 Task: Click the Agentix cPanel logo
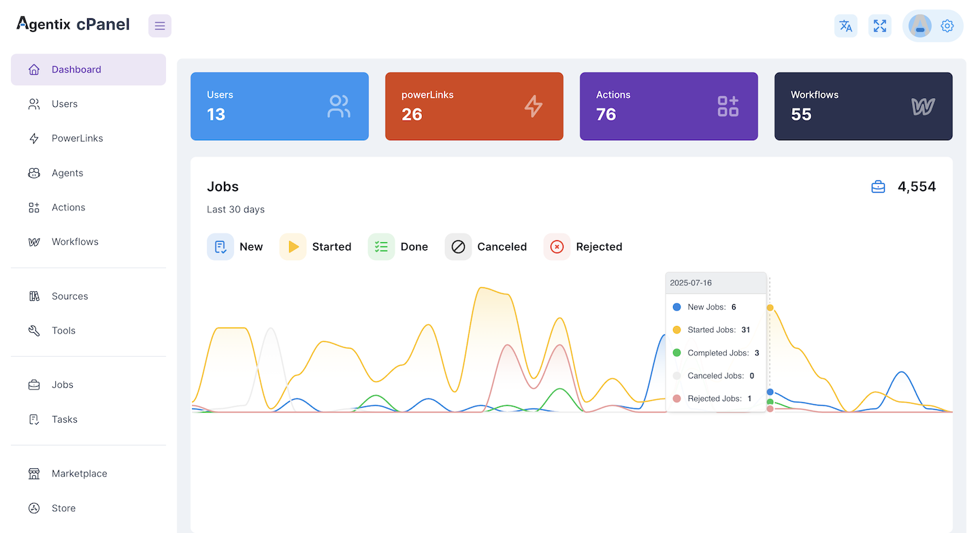72,24
